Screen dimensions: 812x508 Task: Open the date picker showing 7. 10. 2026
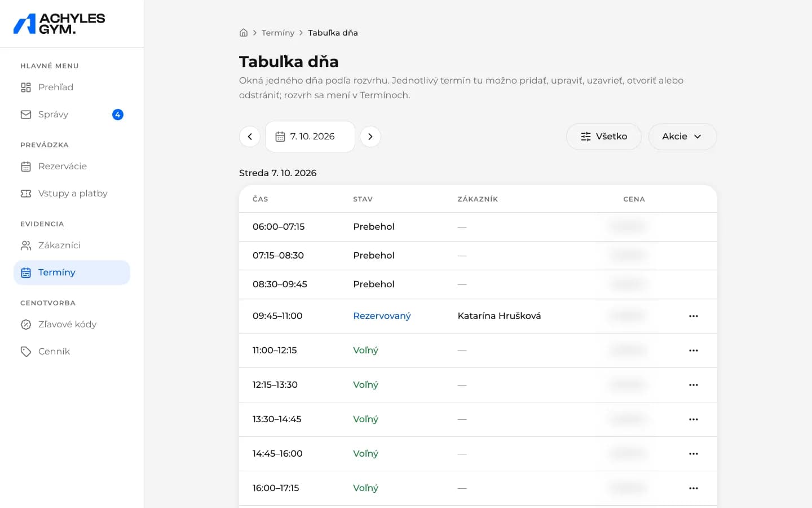[x=310, y=137]
